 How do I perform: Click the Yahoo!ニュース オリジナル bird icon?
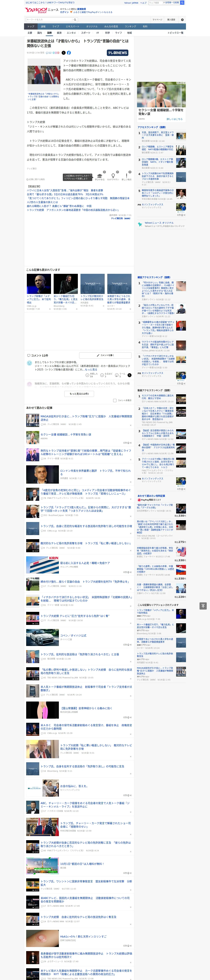click(x=140, y=224)
